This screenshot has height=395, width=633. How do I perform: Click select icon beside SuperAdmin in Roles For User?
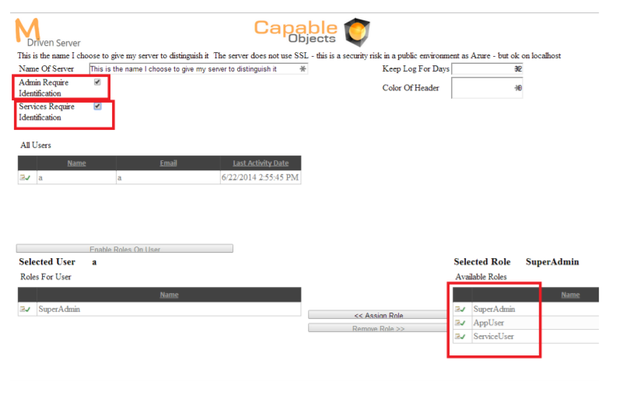tap(25, 309)
